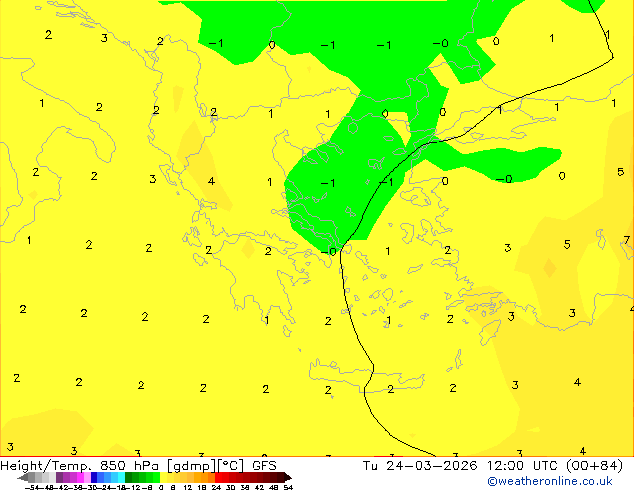Select the "850 hPa" pressure level text
Image resolution: width=634 pixels, height=490 pixels.
(x=129, y=466)
